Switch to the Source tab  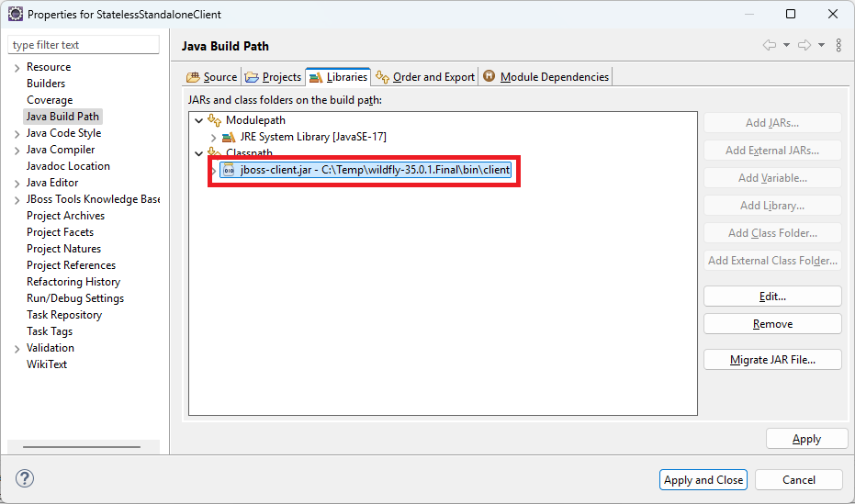pyautogui.click(x=212, y=77)
